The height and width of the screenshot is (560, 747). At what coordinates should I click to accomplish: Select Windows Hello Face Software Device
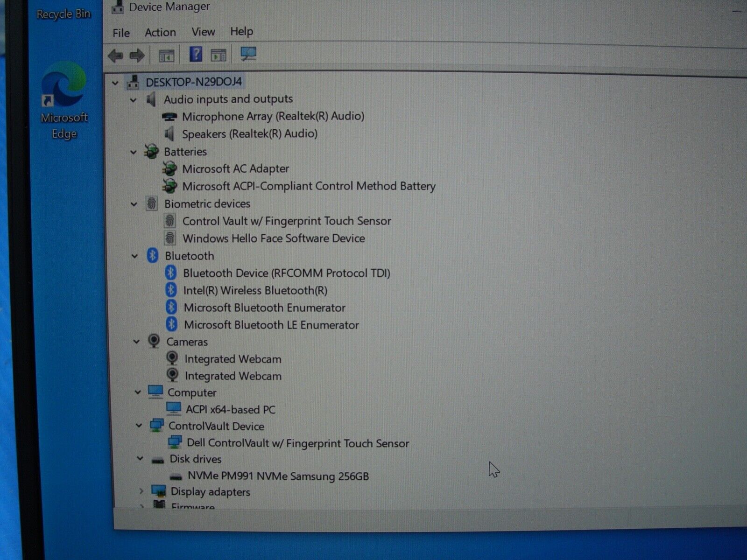pyautogui.click(x=274, y=238)
